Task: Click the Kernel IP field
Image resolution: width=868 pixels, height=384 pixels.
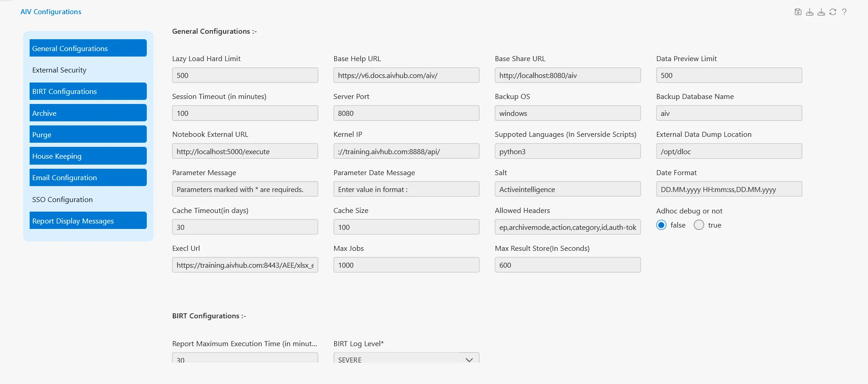Action: (406, 151)
